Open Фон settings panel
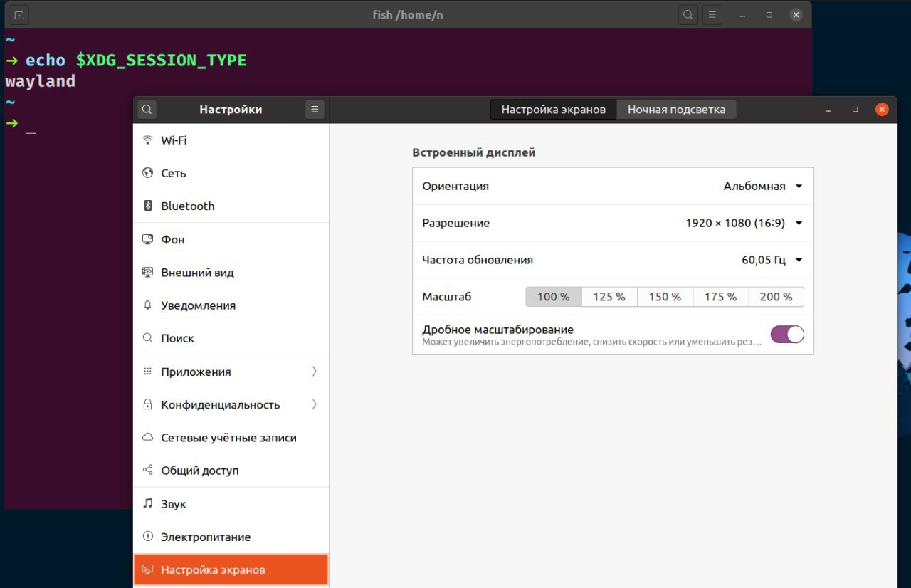The height and width of the screenshot is (588, 911). pyautogui.click(x=231, y=239)
